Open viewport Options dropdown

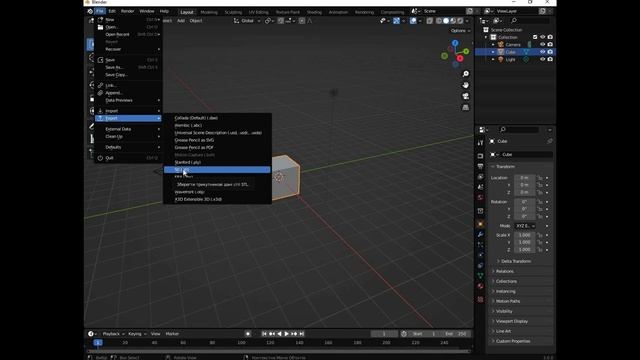[460, 31]
